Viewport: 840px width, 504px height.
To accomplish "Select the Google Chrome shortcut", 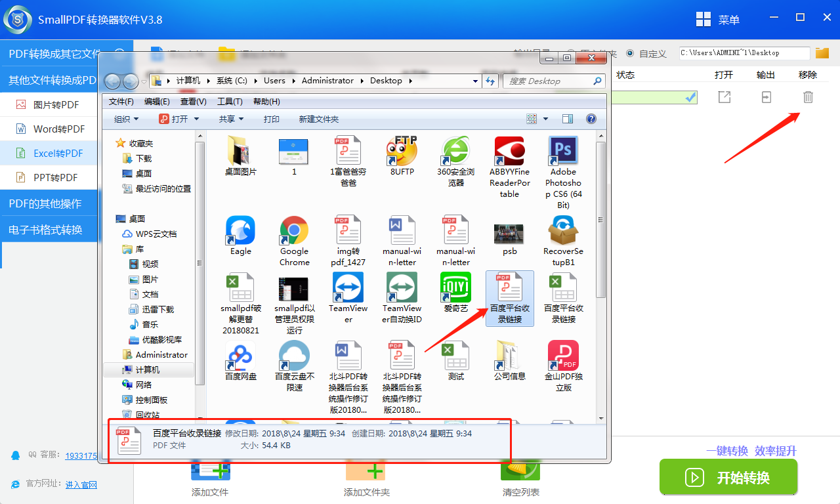I will click(x=294, y=230).
